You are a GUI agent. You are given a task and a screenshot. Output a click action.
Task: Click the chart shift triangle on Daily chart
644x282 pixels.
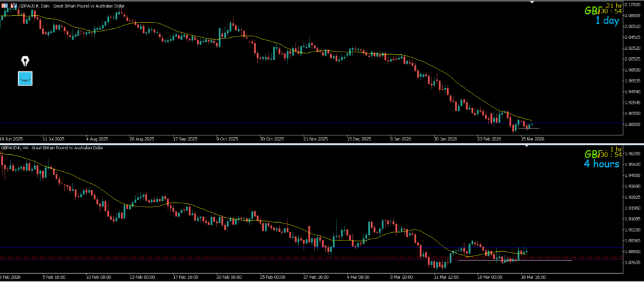(533, 3)
